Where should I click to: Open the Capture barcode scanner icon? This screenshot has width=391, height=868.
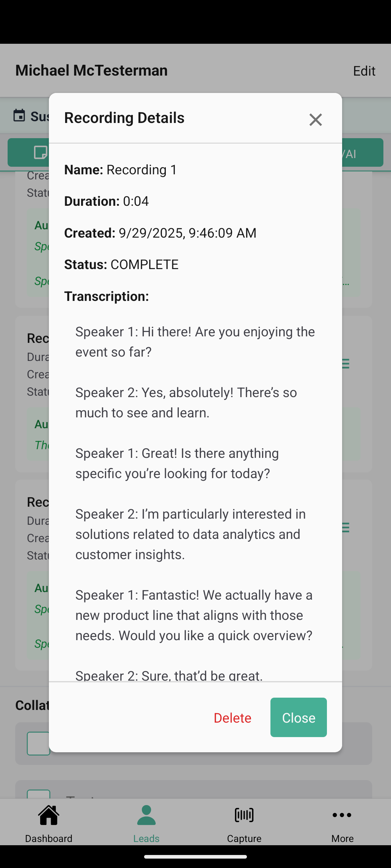coord(244,816)
